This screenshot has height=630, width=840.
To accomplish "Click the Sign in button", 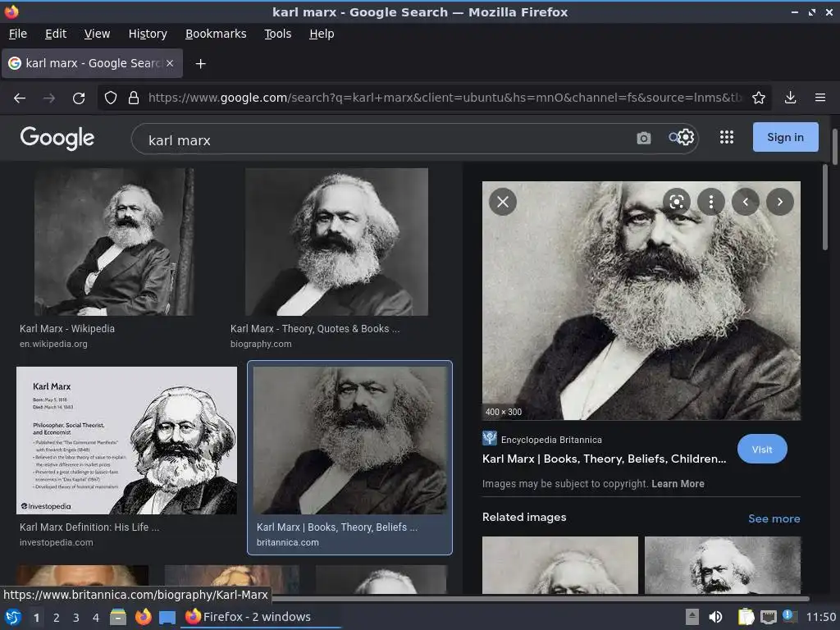I will pyautogui.click(x=785, y=137).
